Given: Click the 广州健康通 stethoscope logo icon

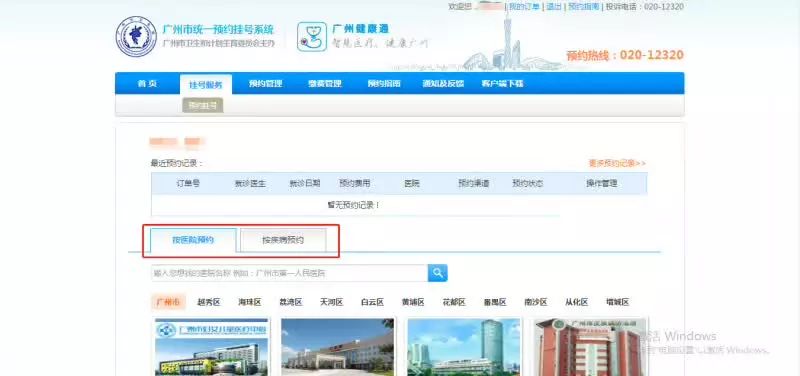Looking at the screenshot, I should pos(311,37).
